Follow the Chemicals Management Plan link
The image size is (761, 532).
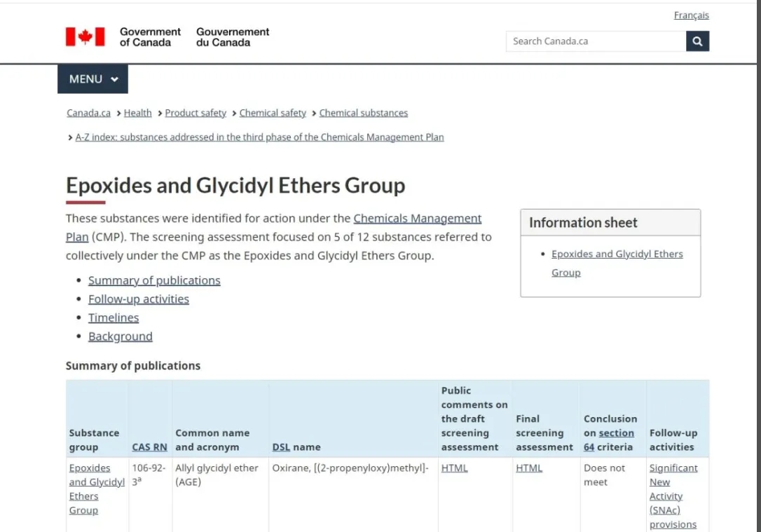(417, 219)
